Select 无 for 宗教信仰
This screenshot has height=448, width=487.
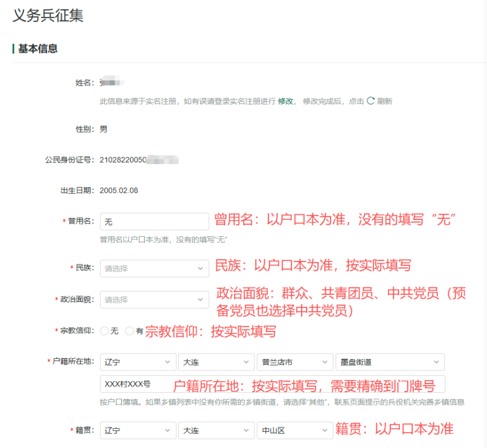point(105,331)
